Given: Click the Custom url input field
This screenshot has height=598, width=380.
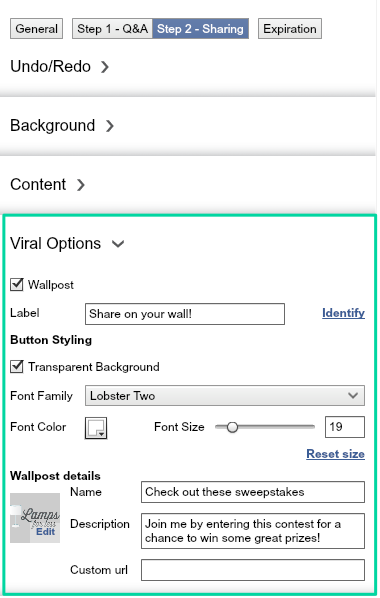Looking at the screenshot, I should [x=253, y=570].
